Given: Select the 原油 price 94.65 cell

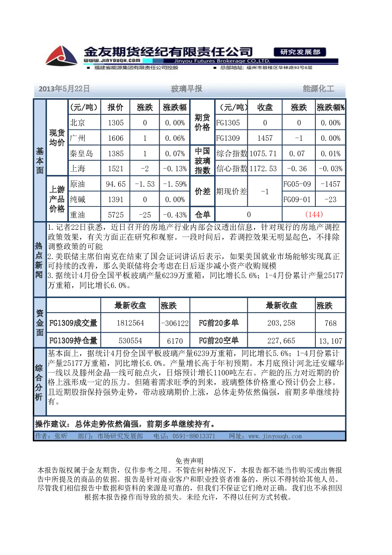Looking at the screenshot, I should click(116, 184).
